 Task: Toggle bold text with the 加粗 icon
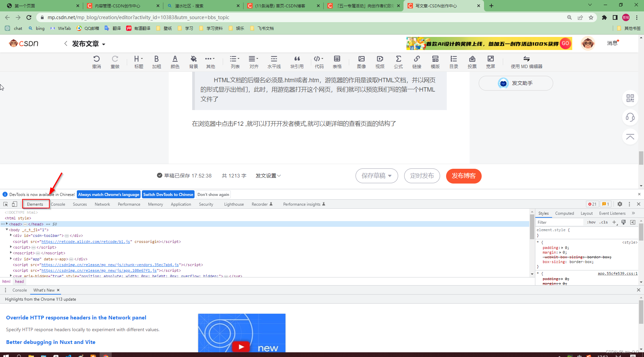tap(156, 62)
